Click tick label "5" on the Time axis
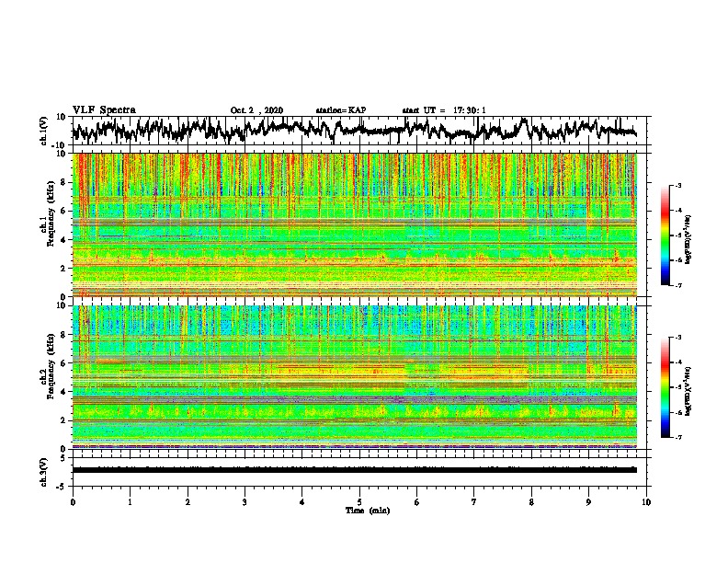The image size is (728, 563). tap(359, 502)
